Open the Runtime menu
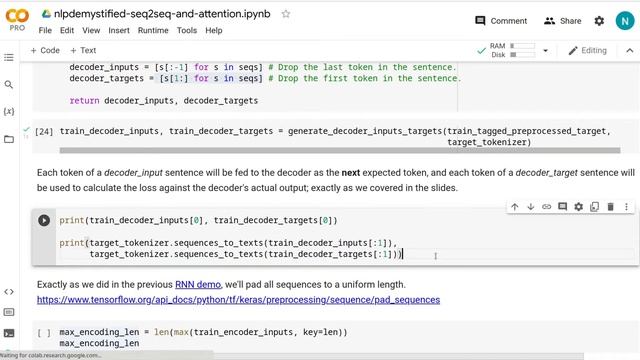The image size is (640, 360). pos(153,30)
